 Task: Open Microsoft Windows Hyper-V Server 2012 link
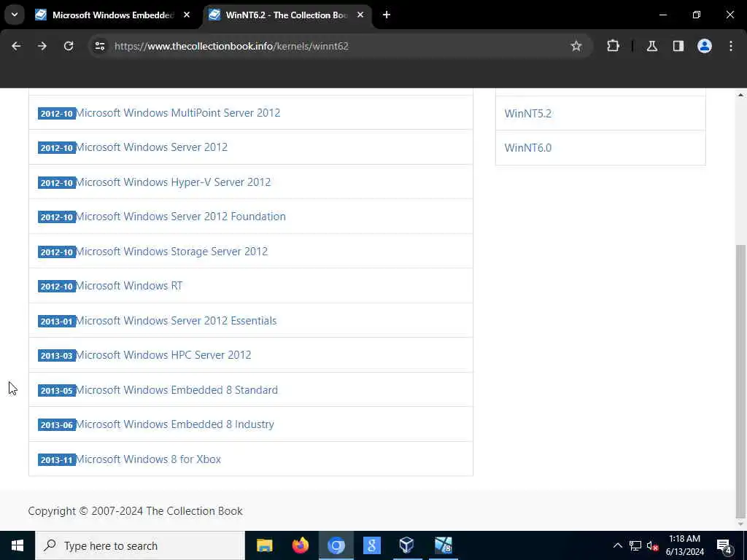(x=173, y=182)
